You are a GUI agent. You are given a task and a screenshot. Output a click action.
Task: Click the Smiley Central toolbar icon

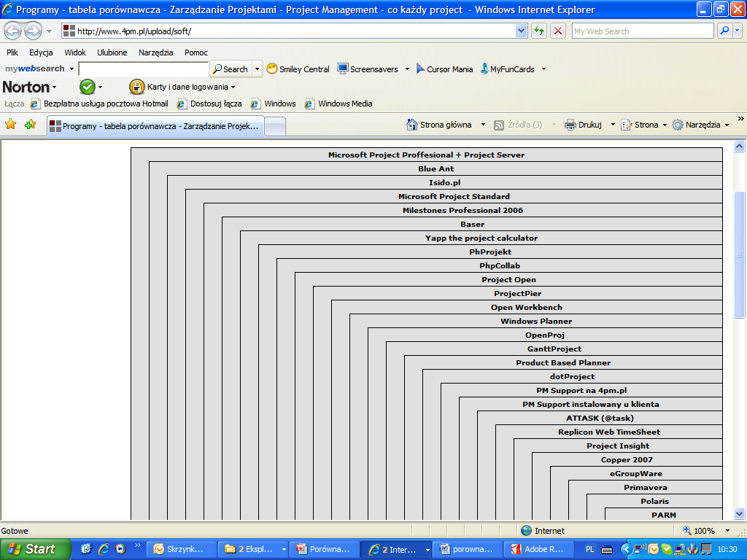(x=272, y=69)
